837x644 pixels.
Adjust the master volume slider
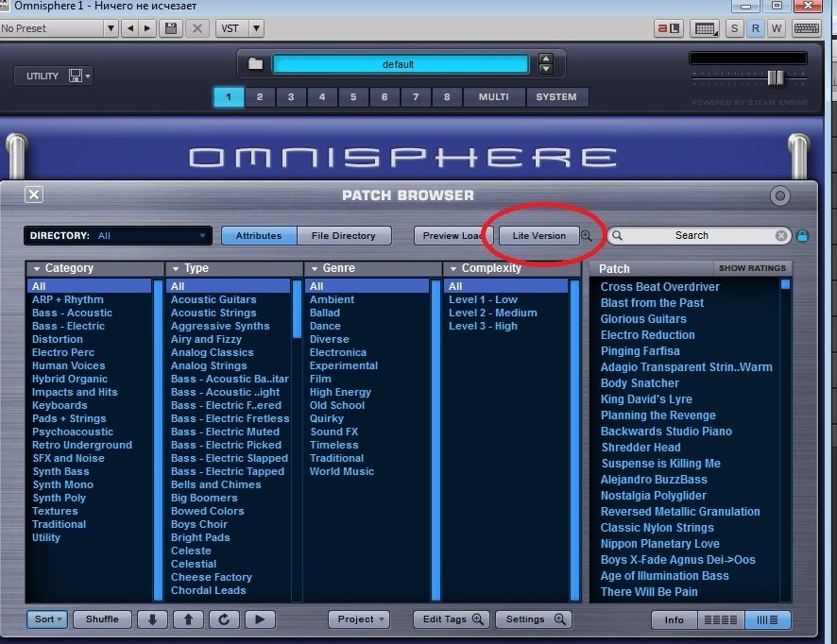tap(776, 77)
